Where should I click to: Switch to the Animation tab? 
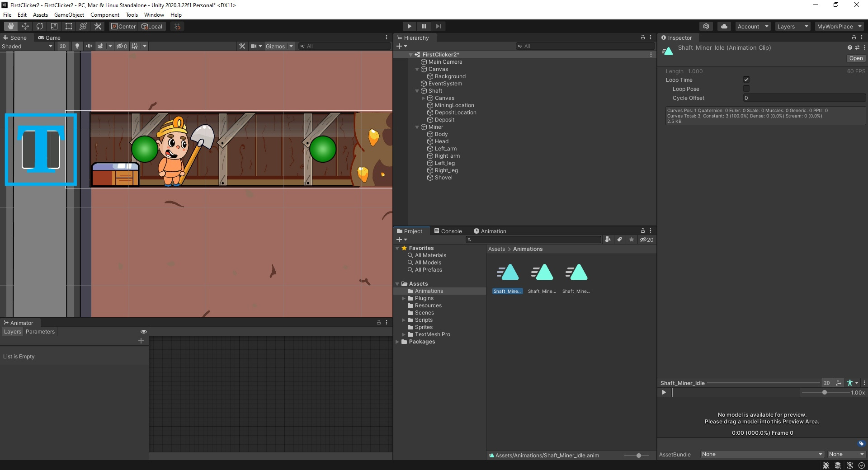pyautogui.click(x=490, y=231)
